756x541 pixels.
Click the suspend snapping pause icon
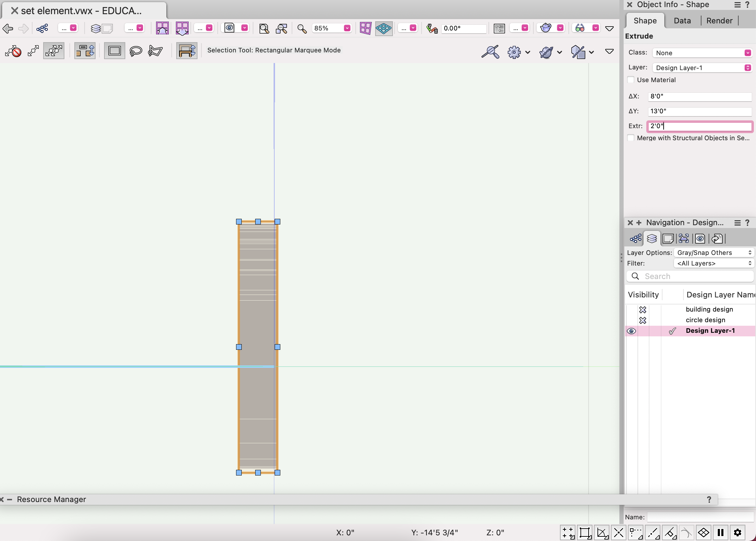tap(721, 533)
